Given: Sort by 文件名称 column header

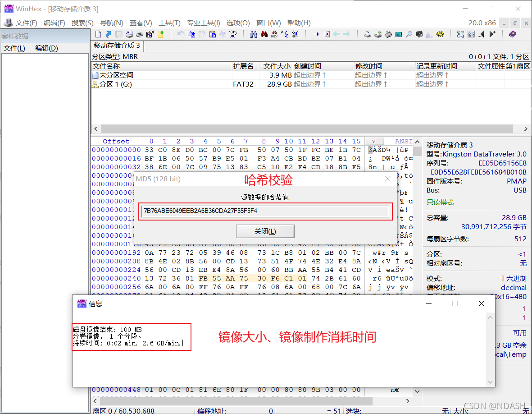Looking at the screenshot, I should 162,66.
